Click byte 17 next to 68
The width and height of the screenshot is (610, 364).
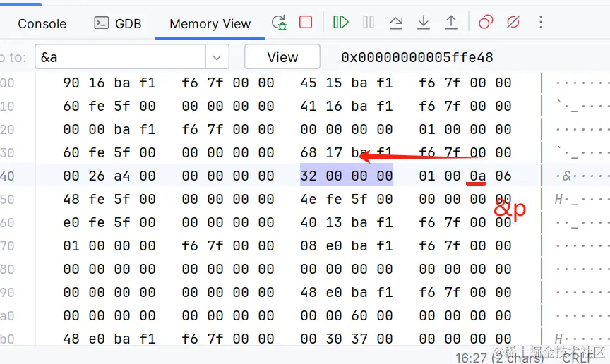tap(334, 152)
